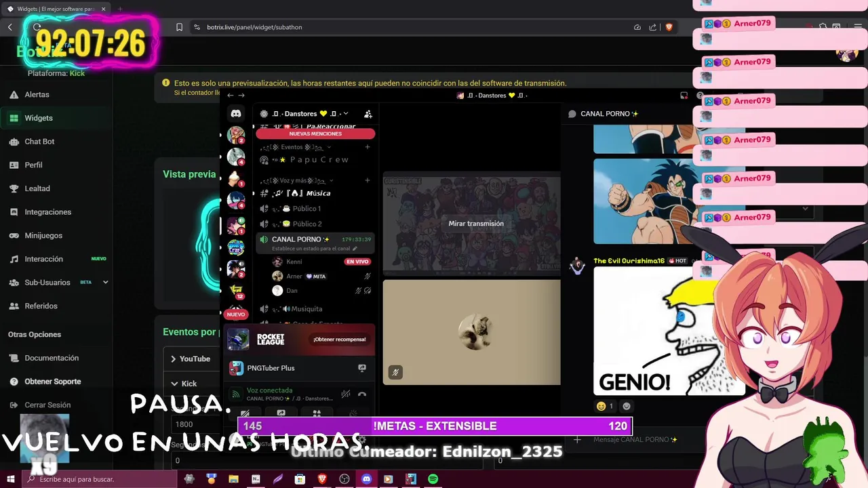868x488 pixels.
Task: Bookmark this page in Brave
Action: [x=179, y=27]
